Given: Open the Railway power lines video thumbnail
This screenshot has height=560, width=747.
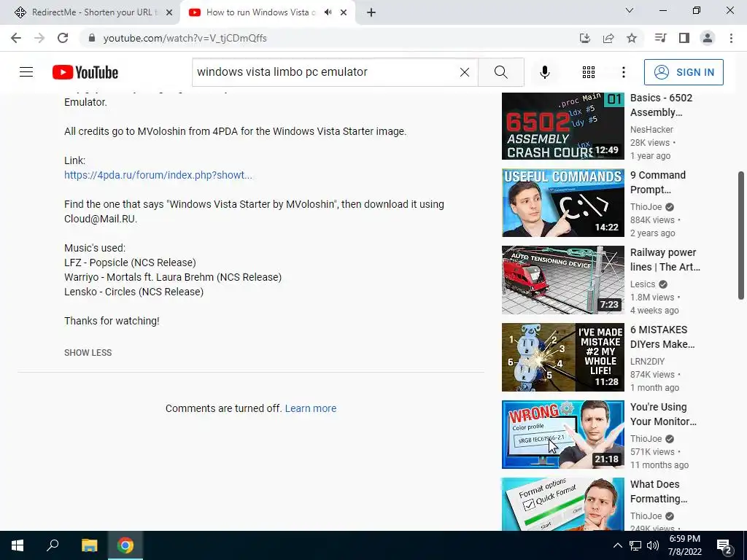Looking at the screenshot, I should pyautogui.click(x=562, y=280).
